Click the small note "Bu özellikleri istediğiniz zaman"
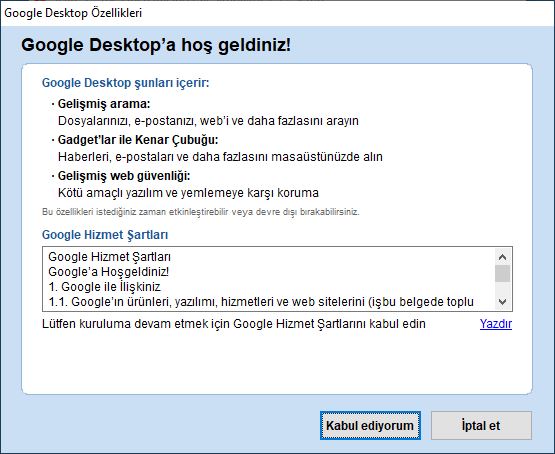The width and height of the screenshot is (555, 454). pyautogui.click(x=201, y=212)
